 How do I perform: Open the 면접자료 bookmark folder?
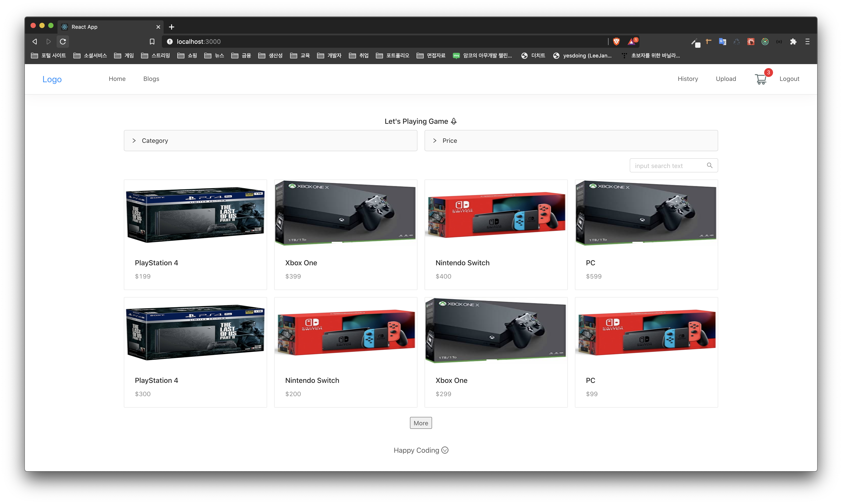pyautogui.click(x=431, y=55)
